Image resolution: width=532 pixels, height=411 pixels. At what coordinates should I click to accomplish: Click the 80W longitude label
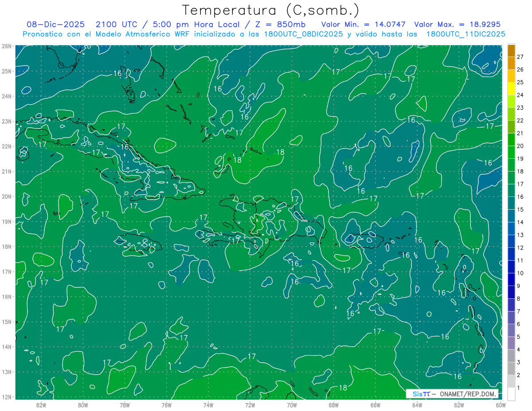point(83,405)
